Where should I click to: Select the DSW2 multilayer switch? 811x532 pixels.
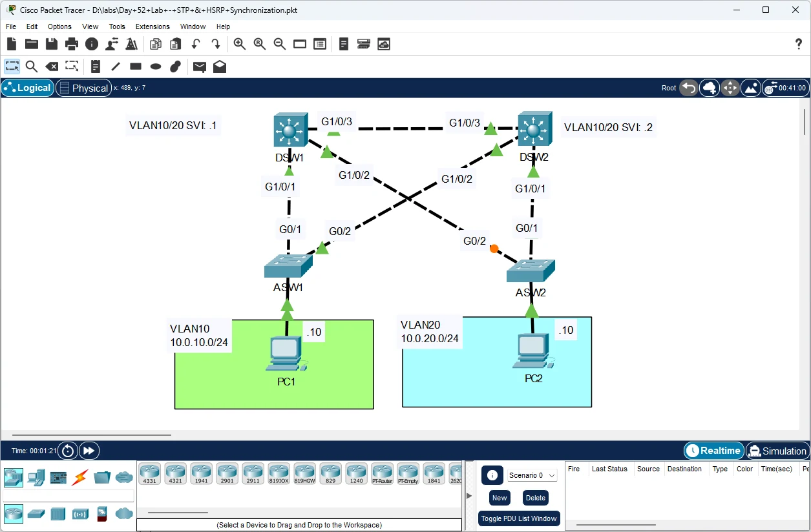tap(534, 128)
